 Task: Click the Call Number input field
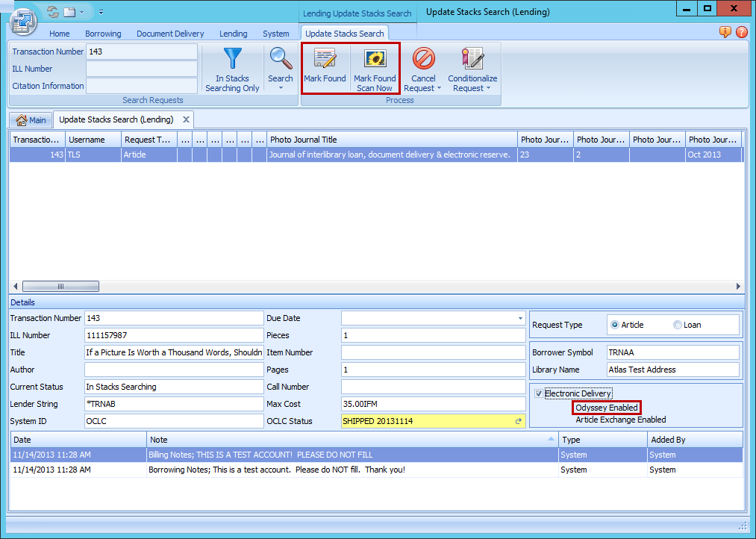(x=433, y=387)
